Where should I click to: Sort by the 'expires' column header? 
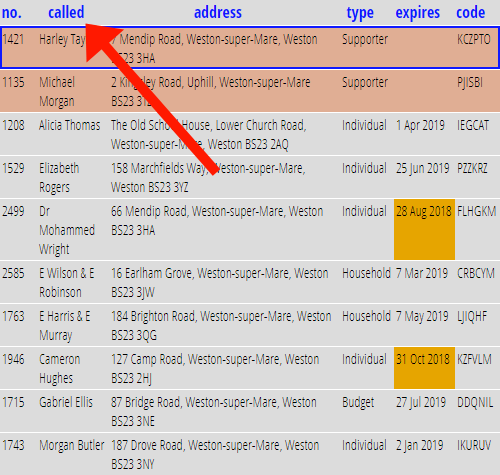coord(418,13)
